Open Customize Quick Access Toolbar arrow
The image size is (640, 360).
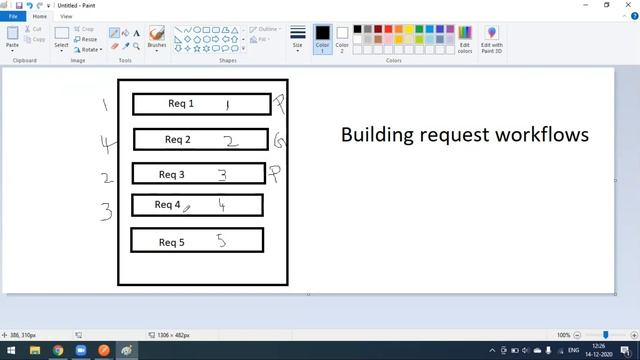point(48,6)
